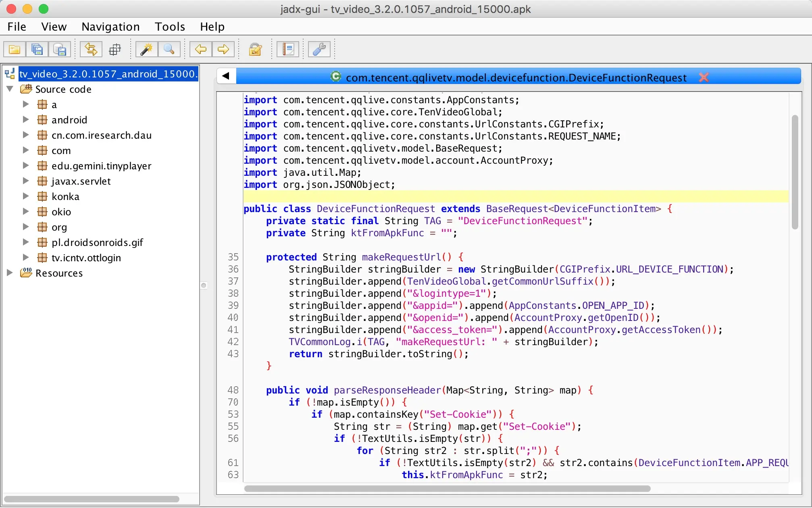Open the Tools menu
Viewport: 812px width, 508px height.
click(x=170, y=27)
